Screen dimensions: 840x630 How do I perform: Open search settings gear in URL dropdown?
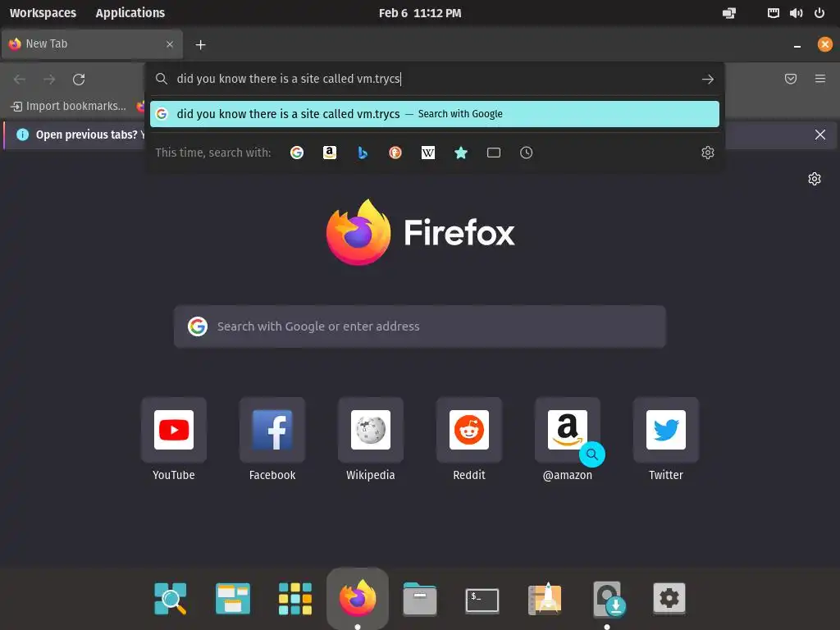pyautogui.click(x=708, y=153)
